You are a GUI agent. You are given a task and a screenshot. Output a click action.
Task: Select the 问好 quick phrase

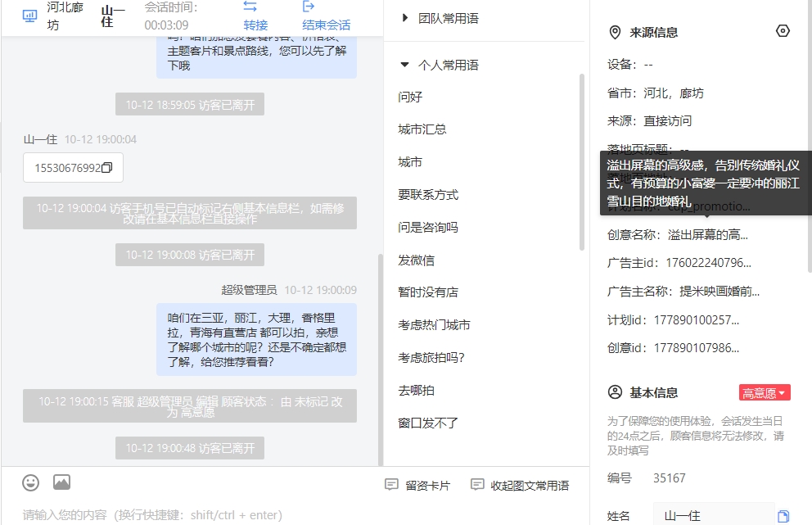point(410,97)
